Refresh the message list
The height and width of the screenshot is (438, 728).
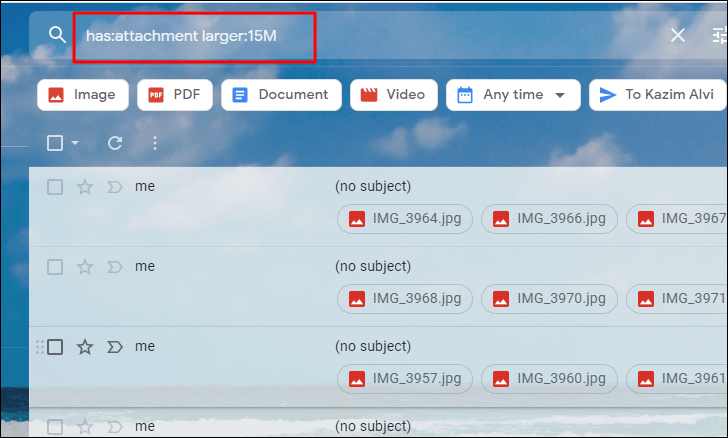pyautogui.click(x=115, y=143)
